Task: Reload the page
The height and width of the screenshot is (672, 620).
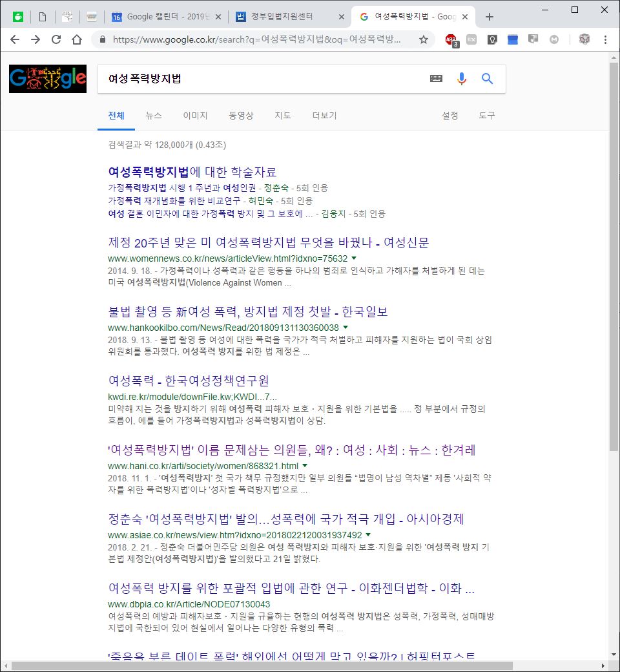Action: point(56,39)
